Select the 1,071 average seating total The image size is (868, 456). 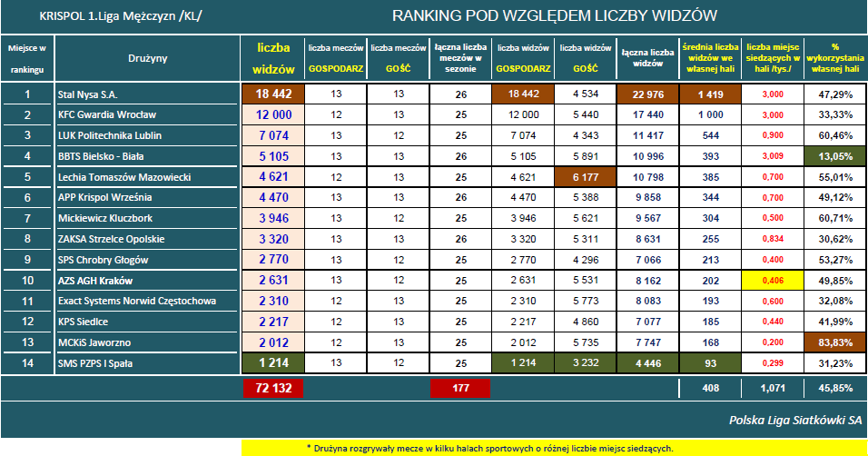coord(773,388)
